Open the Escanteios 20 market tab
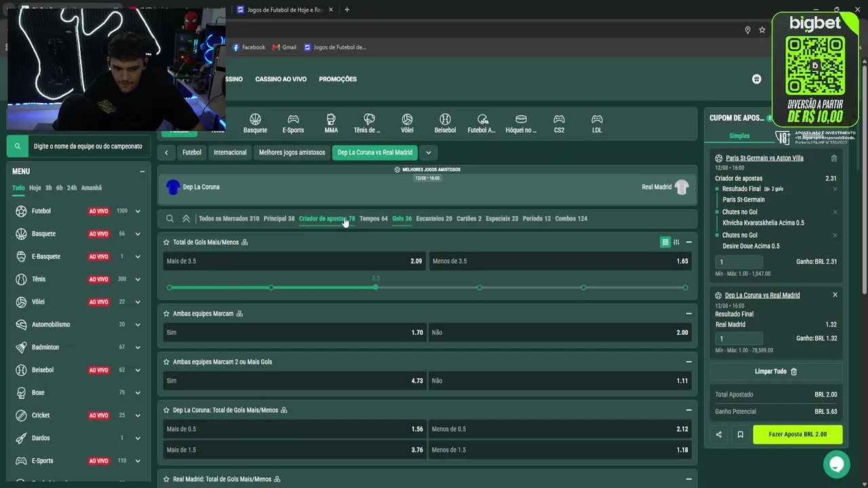This screenshot has width=868, height=488. point(434,218)
